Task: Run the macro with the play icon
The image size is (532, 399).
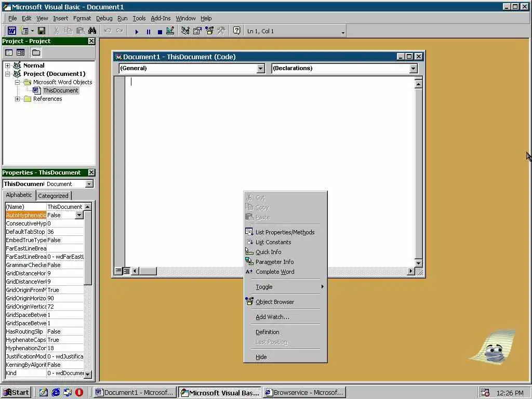Action: click(x=137, y=32)
